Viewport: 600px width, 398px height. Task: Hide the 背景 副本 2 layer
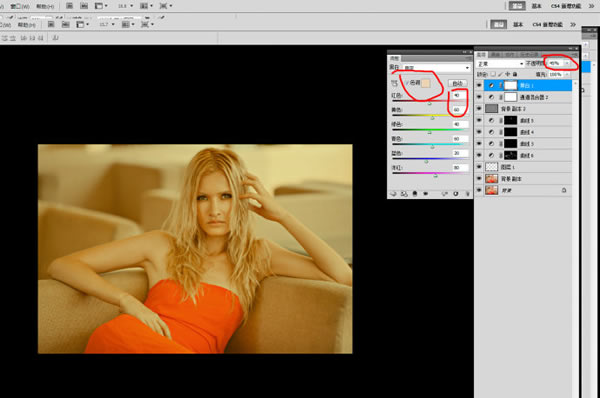[x=479, y=109]
